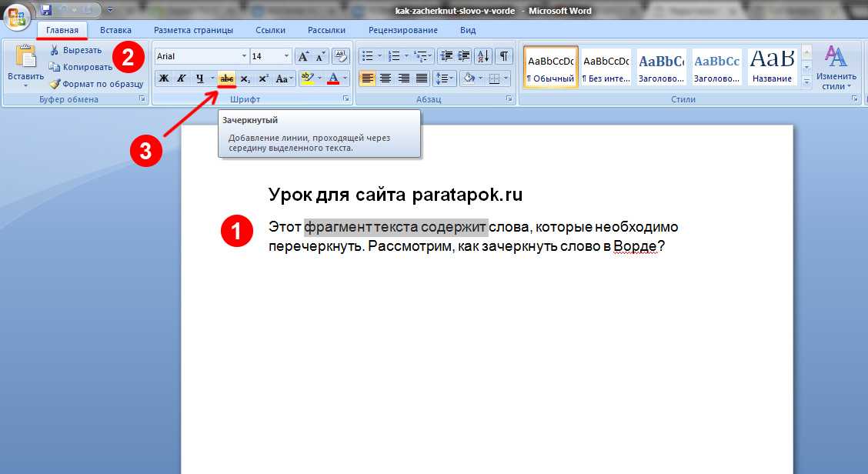Click the heading Урок для сайта paratapok.ru

(396, 195)
